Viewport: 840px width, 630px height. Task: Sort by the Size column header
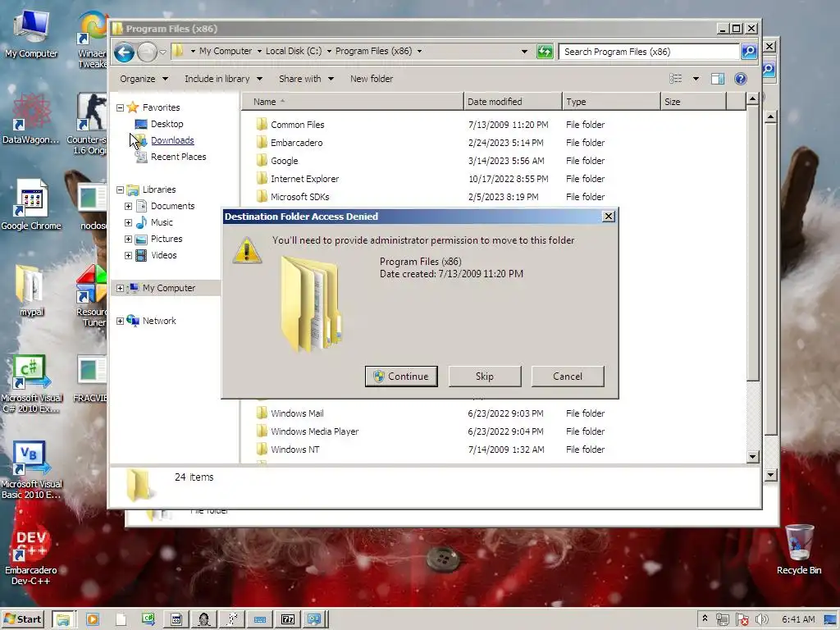(694, 101)
